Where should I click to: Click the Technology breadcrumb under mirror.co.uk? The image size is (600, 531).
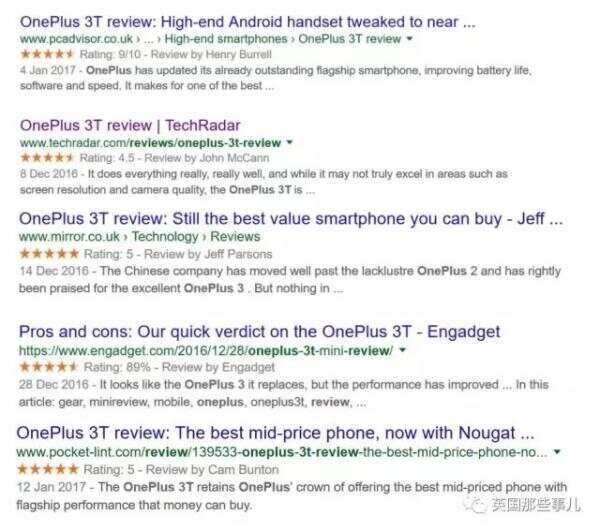click(165, 237)
